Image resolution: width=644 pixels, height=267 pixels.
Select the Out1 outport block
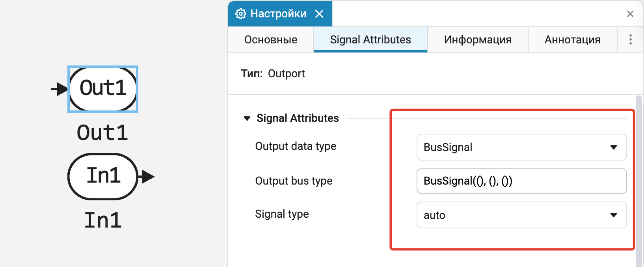pos(103,89)
